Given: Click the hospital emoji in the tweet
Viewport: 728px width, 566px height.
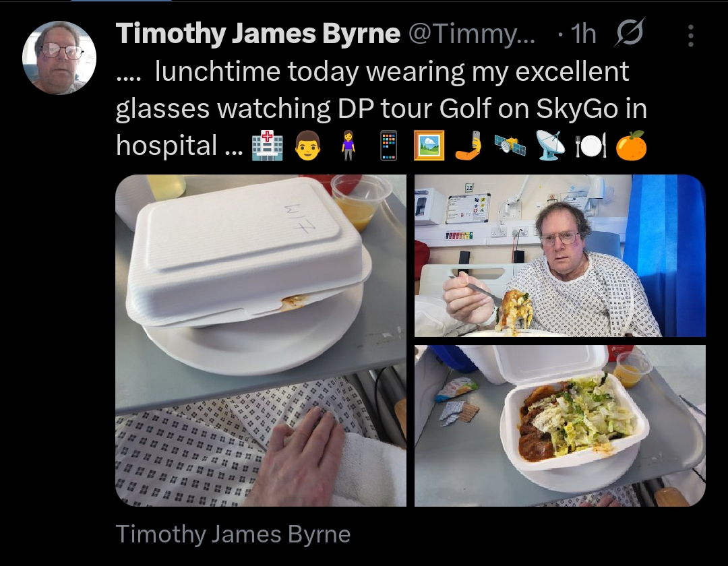Looking at the screenshot, I should [x=267, y=146].
